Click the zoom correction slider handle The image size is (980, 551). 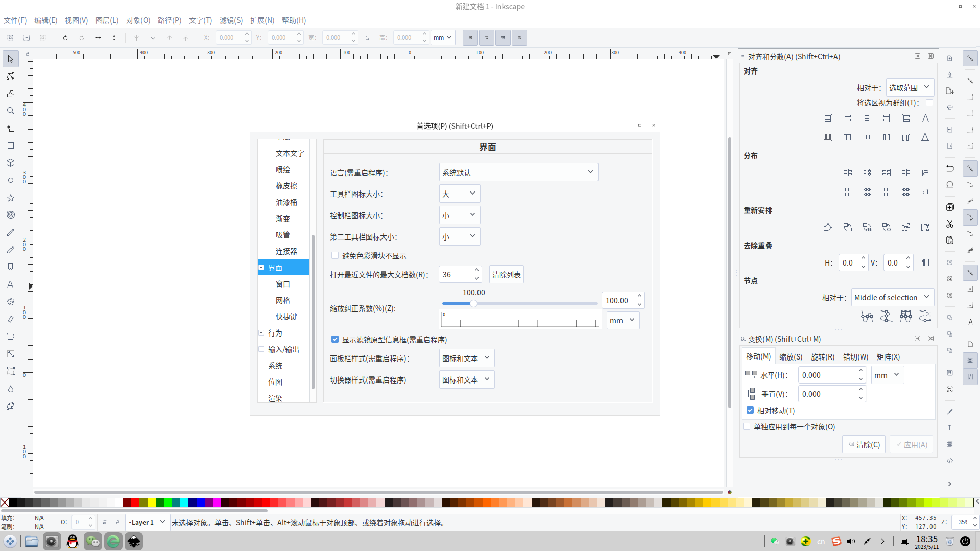click(473, 303)
